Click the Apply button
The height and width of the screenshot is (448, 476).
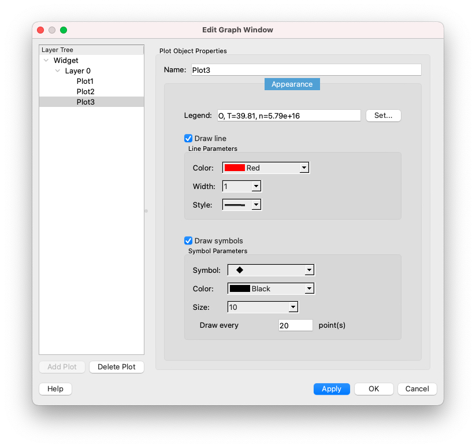pyautogui.click(x=331, y=389)
